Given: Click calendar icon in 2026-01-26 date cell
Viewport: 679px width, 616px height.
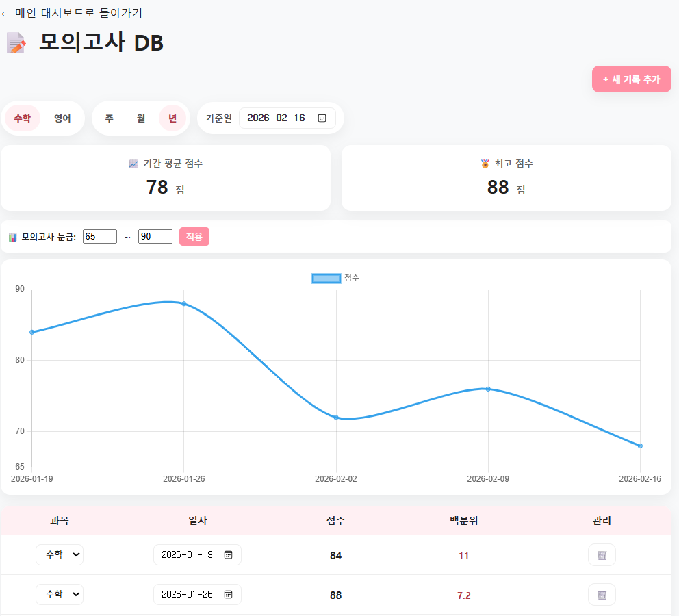Looking at the screenshot, I should [x=229, y=595].
